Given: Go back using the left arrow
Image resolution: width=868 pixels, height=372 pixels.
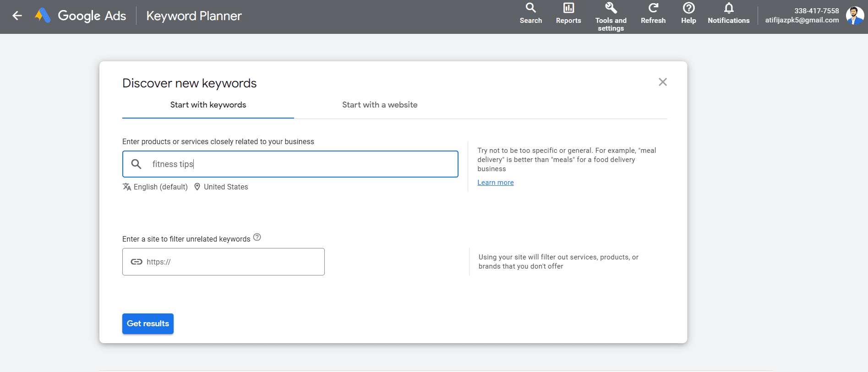Looking at the screenshot, I should [x=17, y=16].
